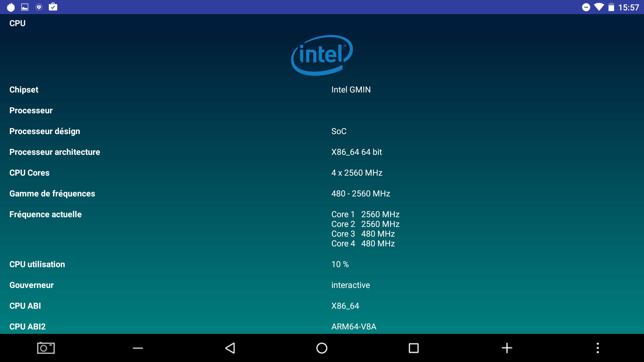Tap the CPU utilisation 10 % value
Viewport: 644px width, 362px height.
pos(340,264)
